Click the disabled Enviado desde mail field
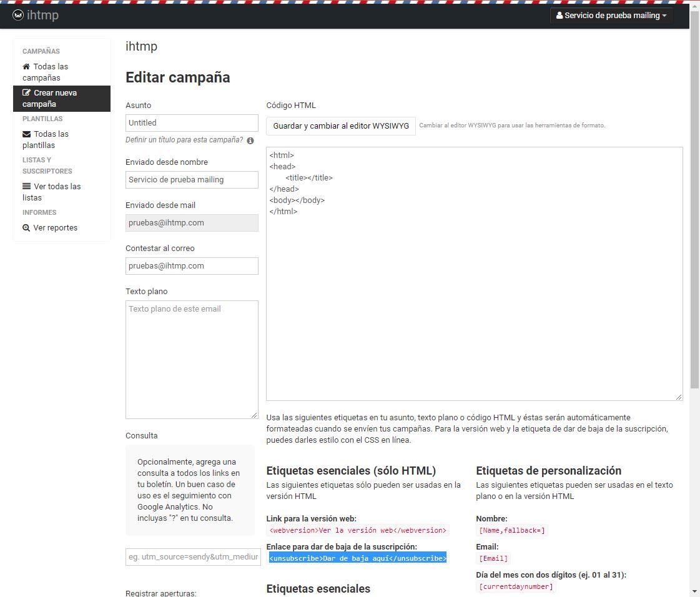The height and width of the screenshot is (597, 700). (192, 223)
